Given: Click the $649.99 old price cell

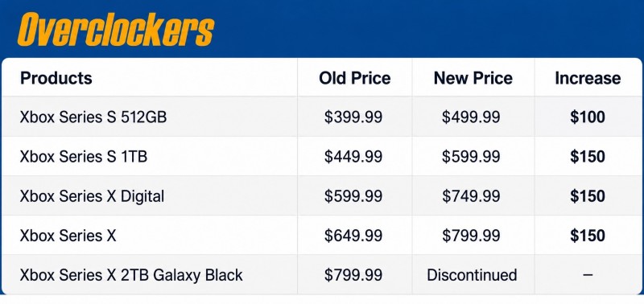Looking at the screenshot, I should point(353,236).
